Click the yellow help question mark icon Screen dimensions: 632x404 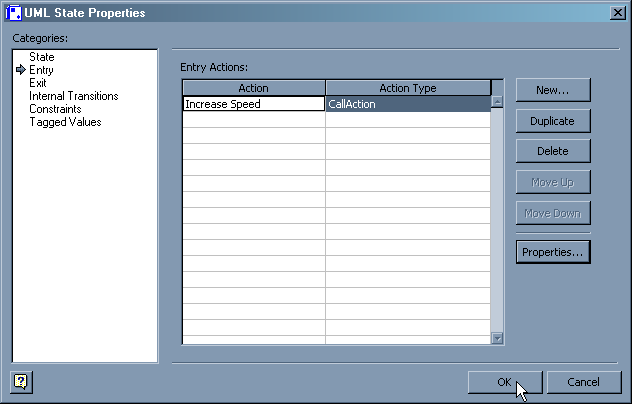point(20,381)
